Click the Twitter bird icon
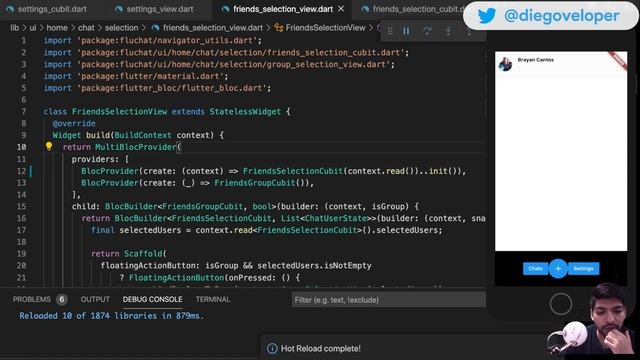640x360 pixels. (487, 16)
